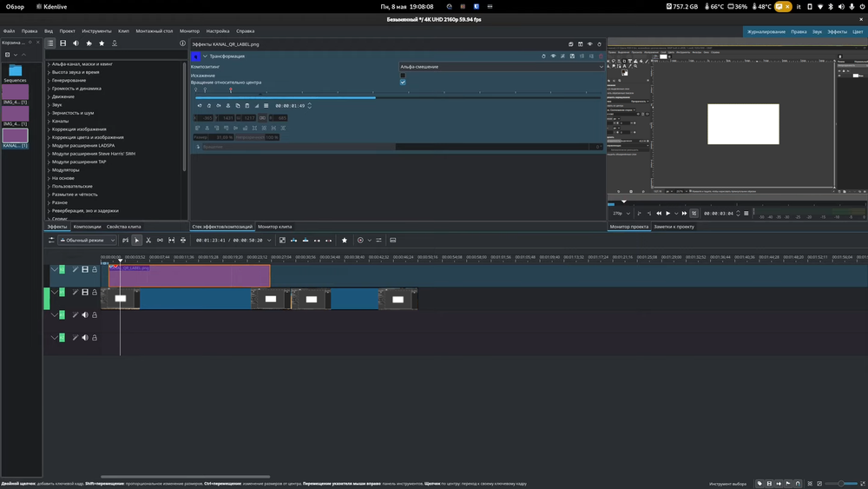868x489 pixels.
Task: Show video effects filter icon in effects panel
Action: click(63, 43)
